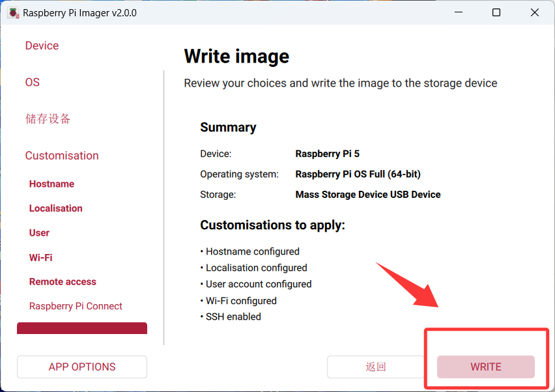Close the Raspberry Pi Imager window
This screenshot has height=392, width=555.
534,12
